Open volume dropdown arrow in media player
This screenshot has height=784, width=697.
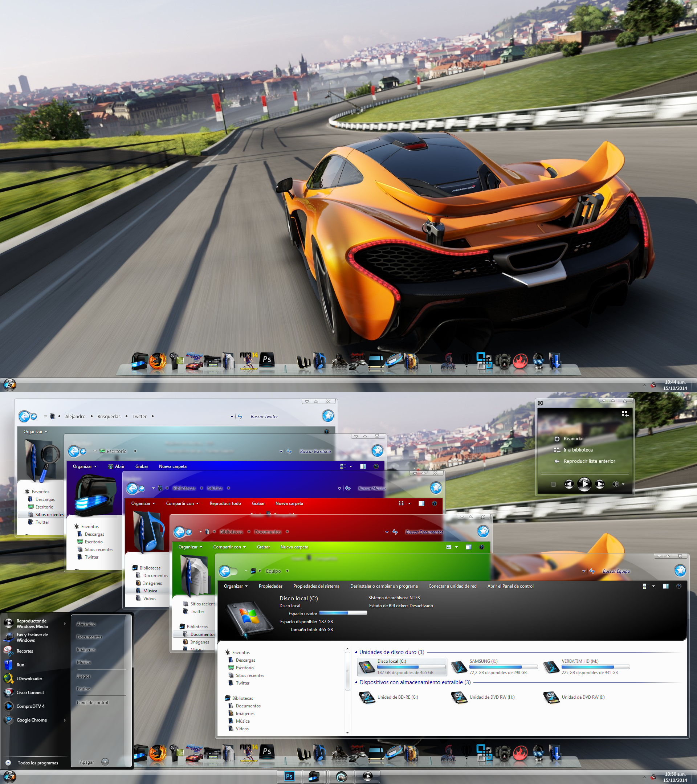click(x=623, y=484)
